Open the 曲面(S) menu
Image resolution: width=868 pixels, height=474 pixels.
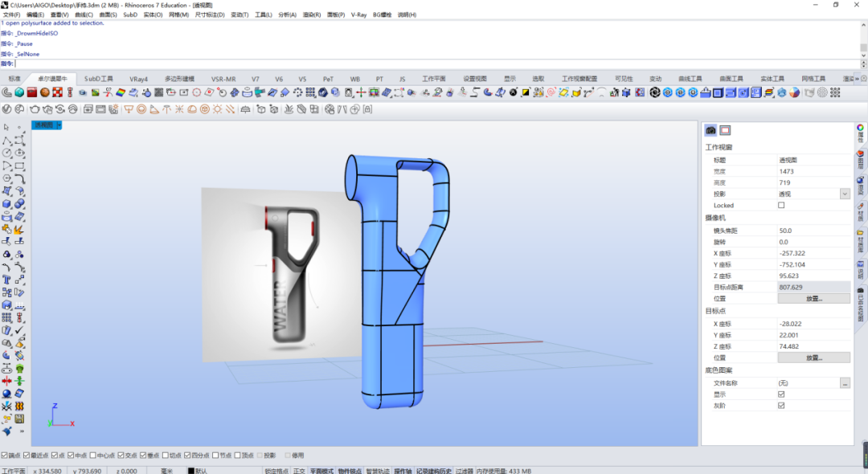click(x=108, y=14)
